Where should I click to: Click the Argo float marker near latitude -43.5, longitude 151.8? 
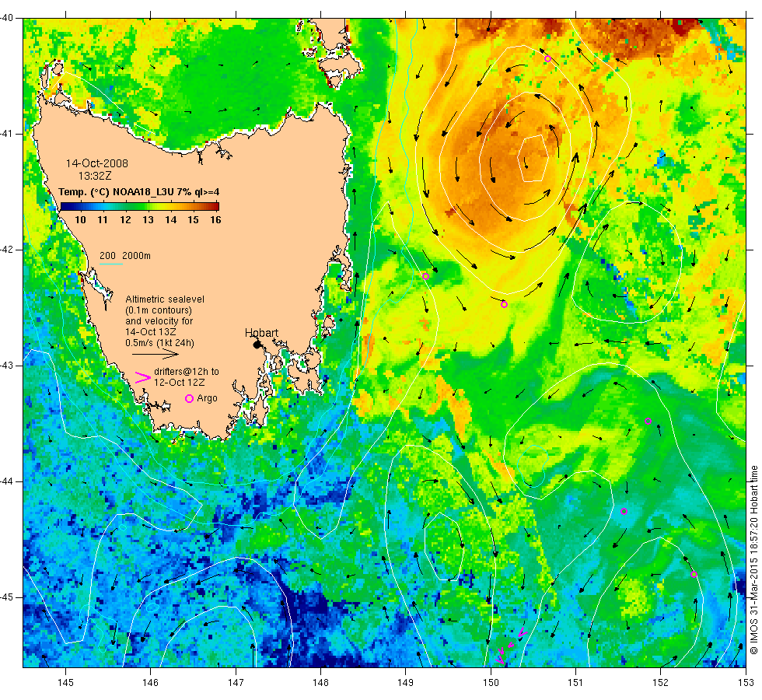(648, 421)
